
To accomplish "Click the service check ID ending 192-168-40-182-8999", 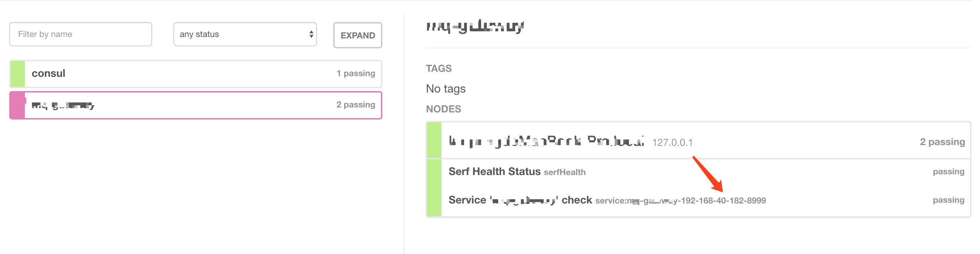I will (680, 201).
